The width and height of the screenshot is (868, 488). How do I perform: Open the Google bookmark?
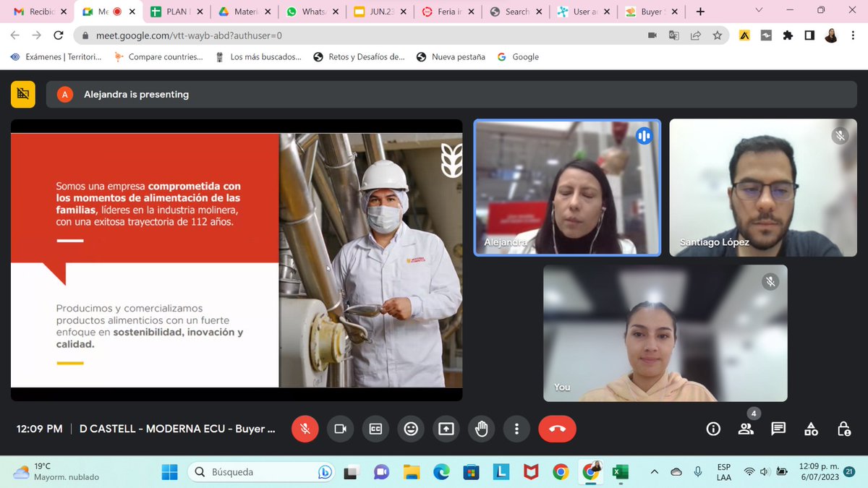[518, 56]
